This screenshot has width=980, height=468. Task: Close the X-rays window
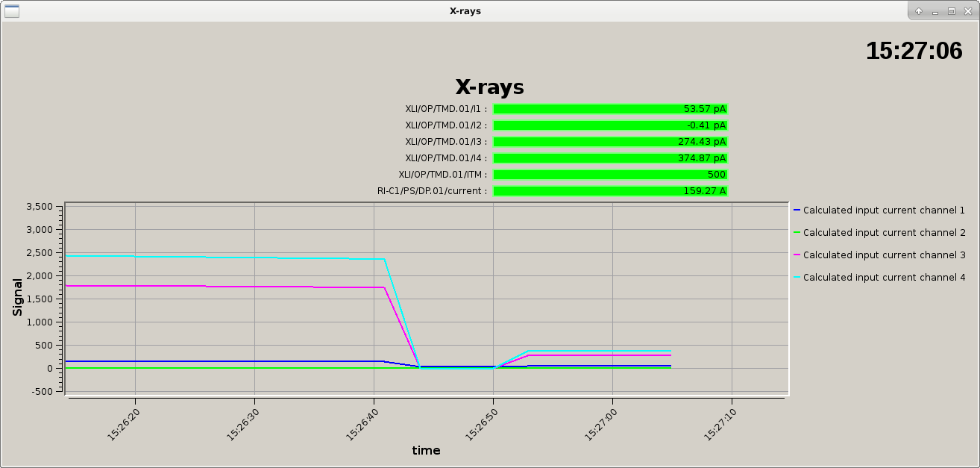click(x=967, y=11)
